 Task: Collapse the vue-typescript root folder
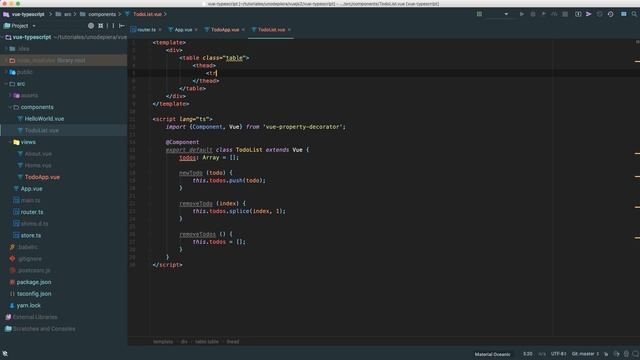(x=3, y=37)
